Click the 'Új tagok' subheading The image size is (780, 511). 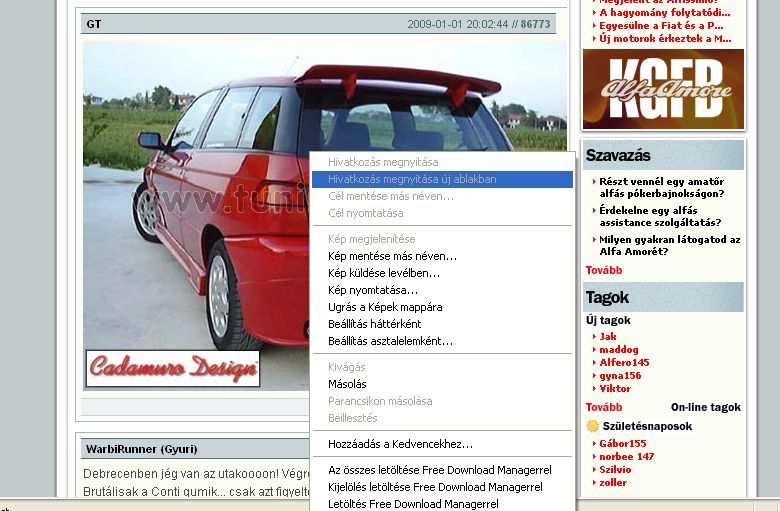(608, 320)
